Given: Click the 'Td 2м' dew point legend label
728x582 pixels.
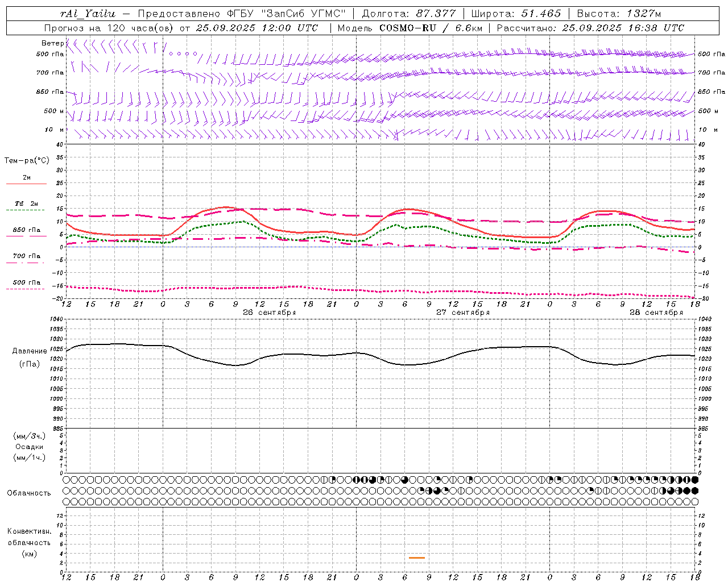Looking at the screenshot, I should click(27, 203).
